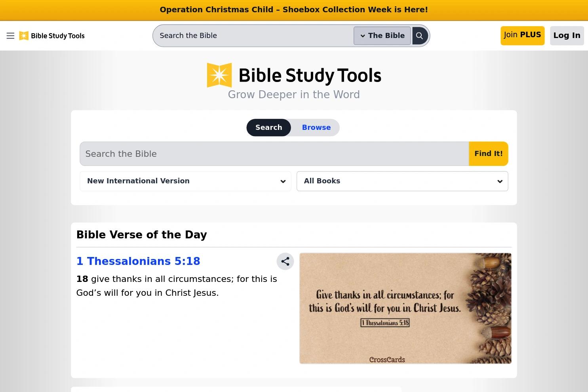Click the Operation Christmas Child banner
This screenshot has height=392, width=588.
click(x=294, y=10)
